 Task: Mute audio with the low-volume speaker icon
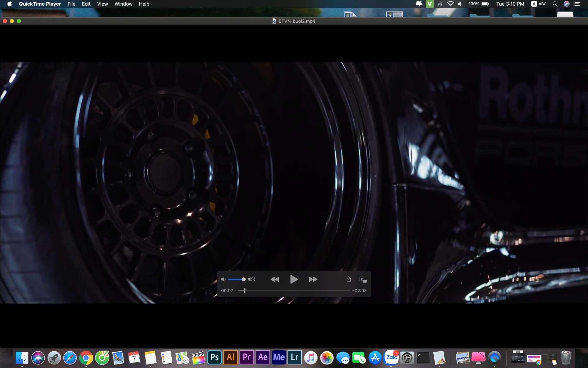point(223,279)
